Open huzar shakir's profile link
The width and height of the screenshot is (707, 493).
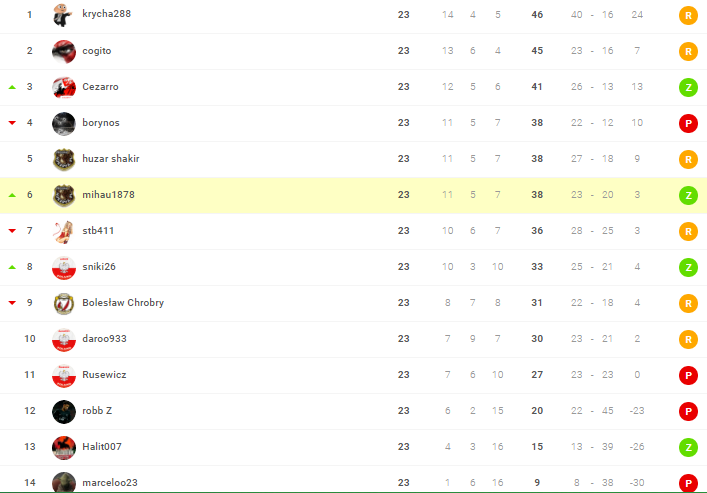[110, 159]
